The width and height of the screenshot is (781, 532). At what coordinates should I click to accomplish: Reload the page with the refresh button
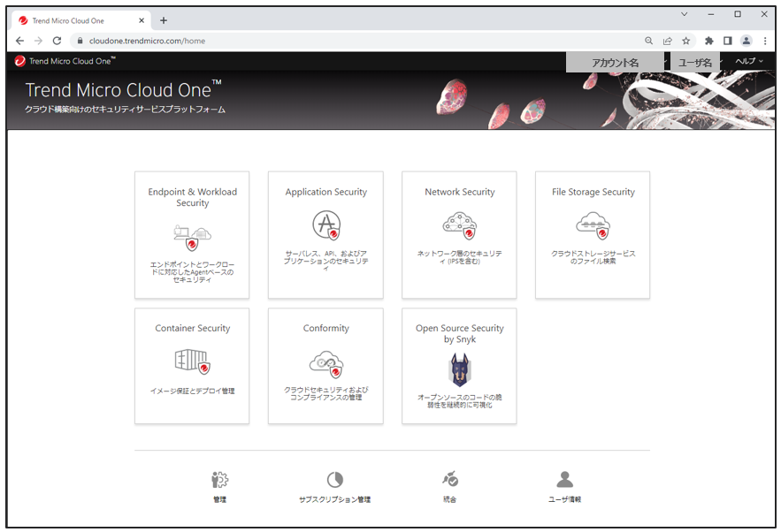tap(57, 41)
